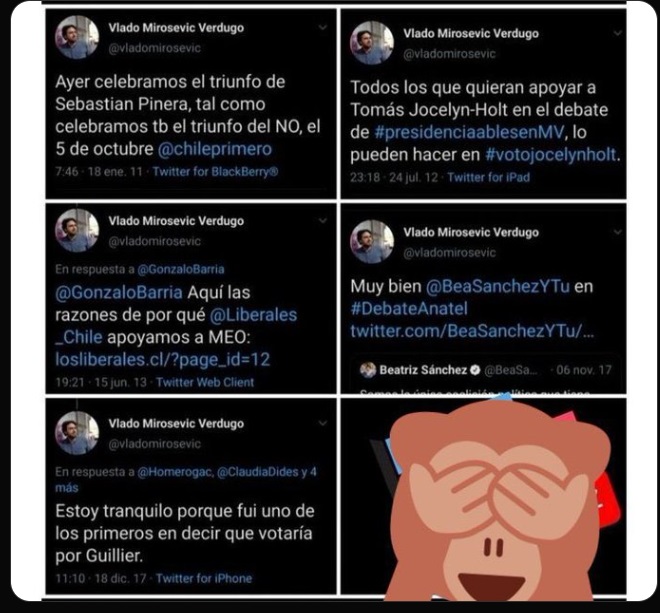
Task: Open the #presidenciaablesenMV hashtag
Action: [469, 132]
